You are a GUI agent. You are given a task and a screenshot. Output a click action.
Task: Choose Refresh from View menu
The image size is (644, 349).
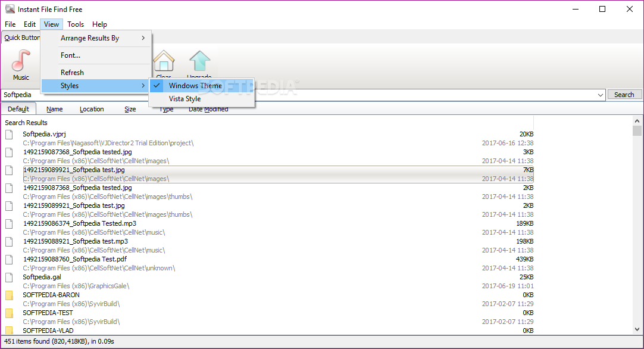96,72
